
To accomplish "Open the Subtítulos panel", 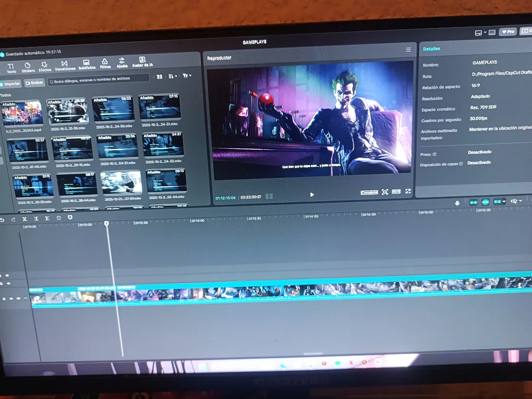I will (86, 64).
